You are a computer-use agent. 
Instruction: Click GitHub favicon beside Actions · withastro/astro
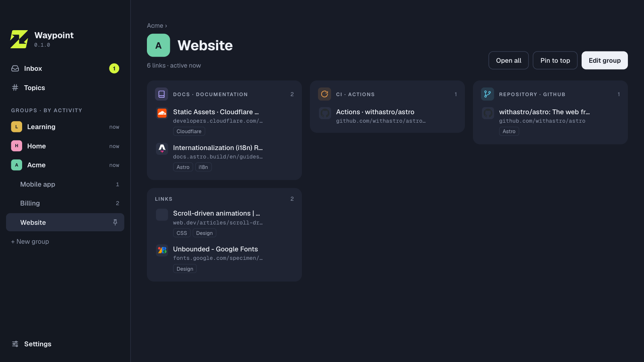click(x=325, y=113)
